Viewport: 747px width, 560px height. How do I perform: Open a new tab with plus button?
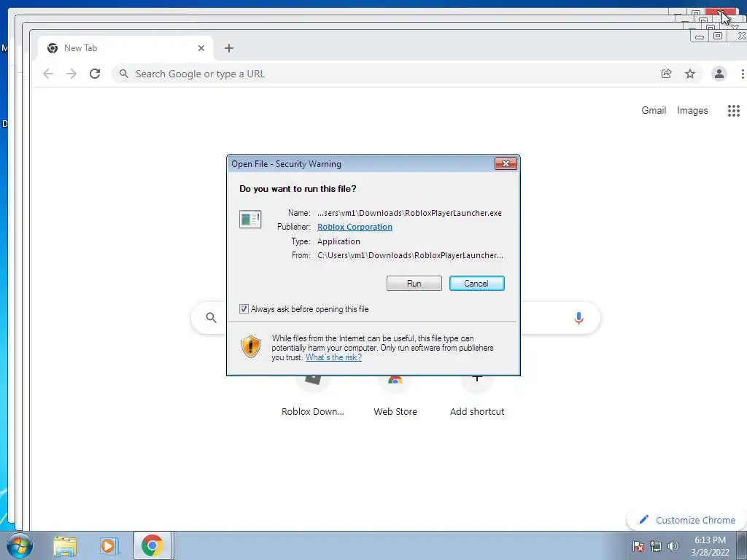coord(228,48)
